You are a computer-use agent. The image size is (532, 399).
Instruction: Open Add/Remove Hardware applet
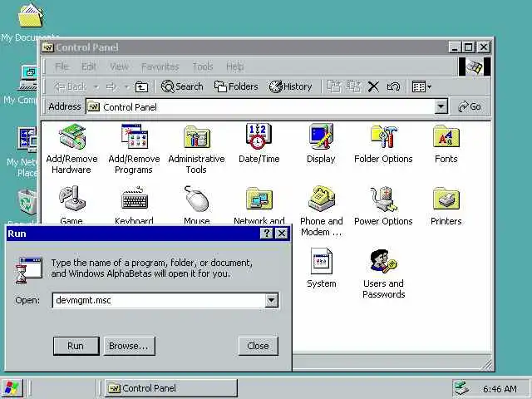[71, 150]
